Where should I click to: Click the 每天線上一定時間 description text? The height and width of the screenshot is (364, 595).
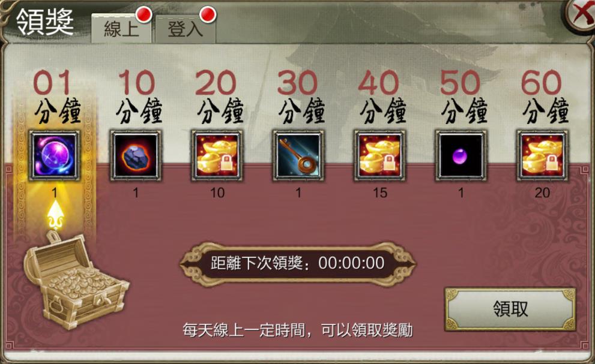298,330
